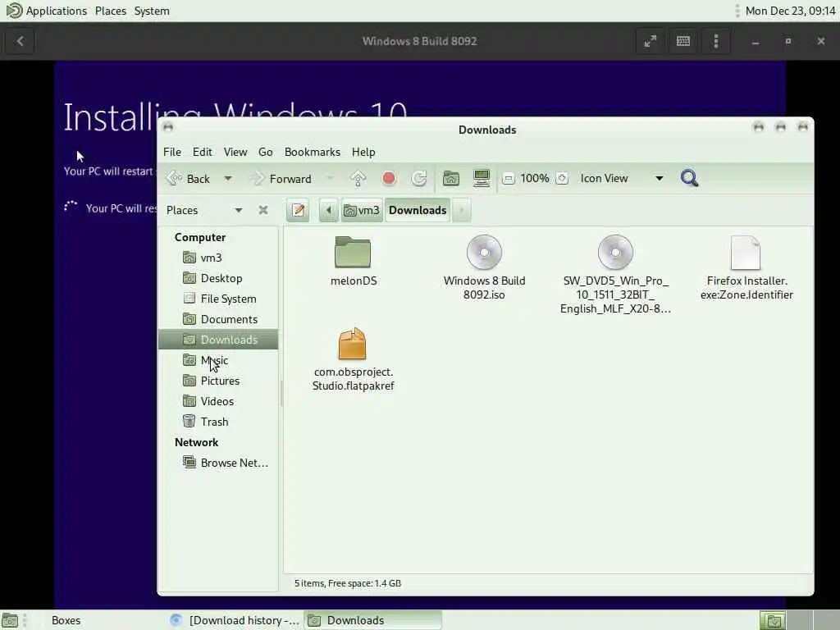Select vm3 in the sidebar
The width and height of the screenshot is (840, 630).
(218, 258)
